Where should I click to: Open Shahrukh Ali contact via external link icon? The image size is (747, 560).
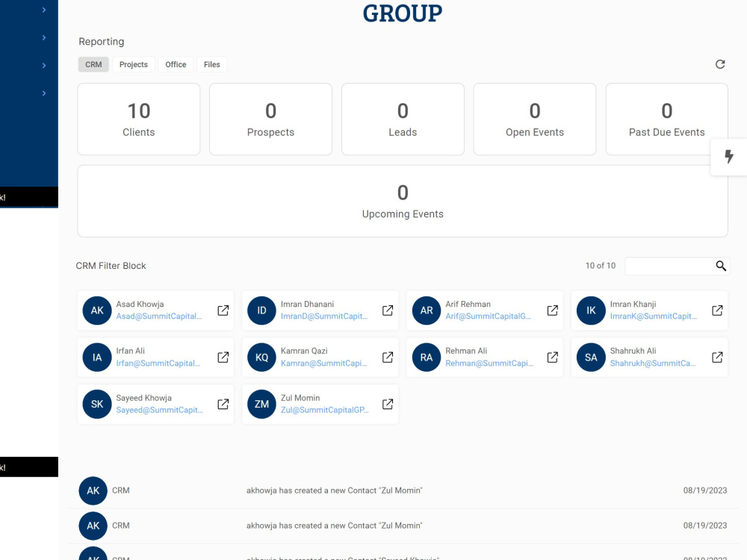(717, 357)
